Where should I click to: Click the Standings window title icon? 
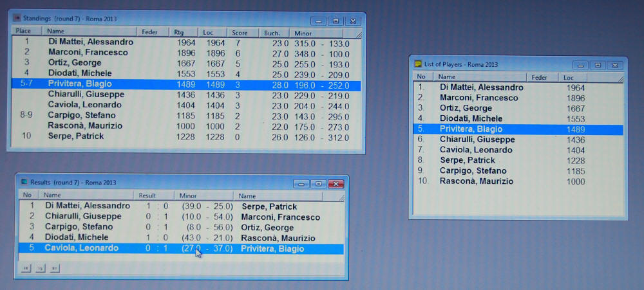point(17,18)
